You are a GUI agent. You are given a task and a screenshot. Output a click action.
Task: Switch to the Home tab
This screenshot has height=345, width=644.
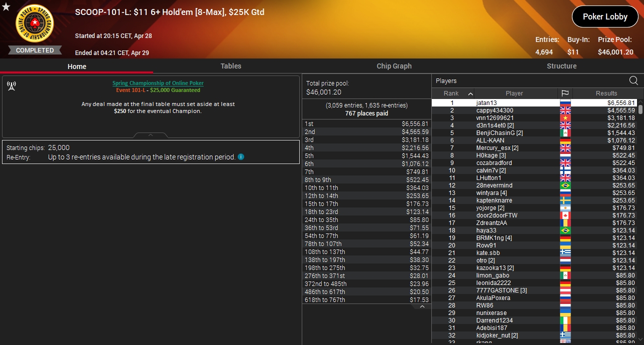(77, 66)
